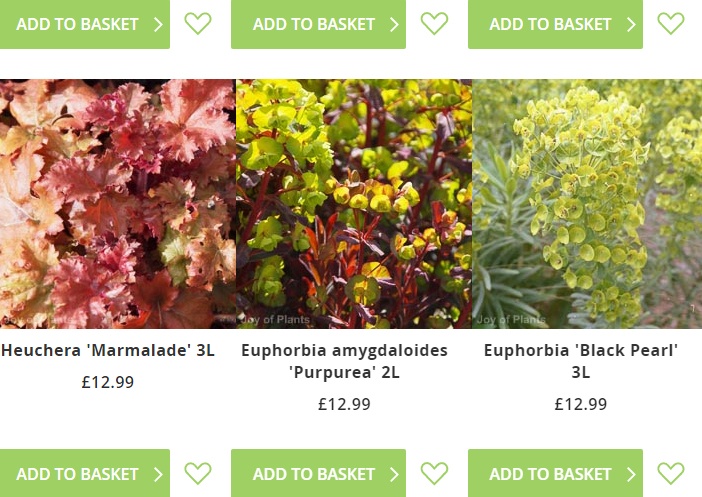Viewport: 702px width, 497px height.
Task: Click the £12.99 price under Heuchera 'Marmalade'
Action: (x=108, y=382)
